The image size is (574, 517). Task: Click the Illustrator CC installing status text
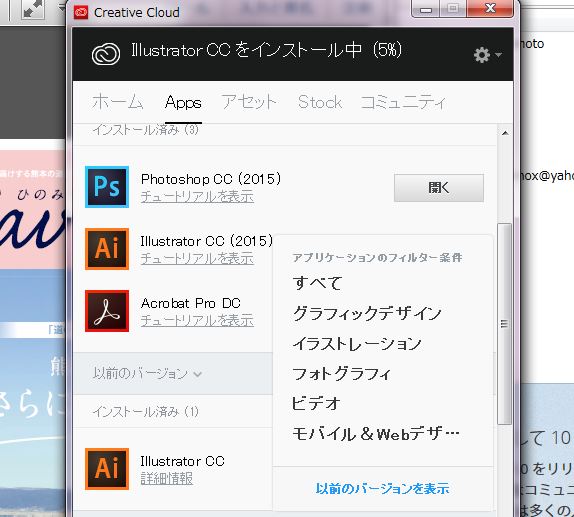coord(266,50)
